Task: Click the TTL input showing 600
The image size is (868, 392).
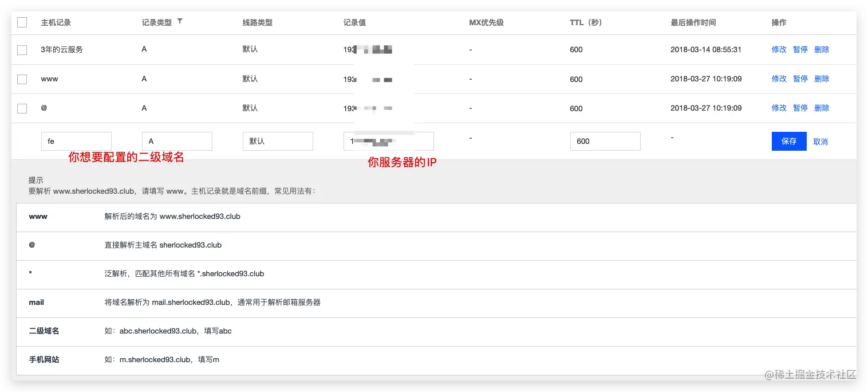Action: pos(605,141)
